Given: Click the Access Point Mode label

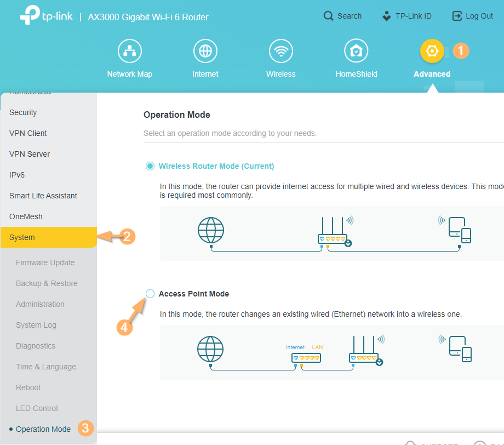Looking at the screenshot, I should pyautogui.click(x=194, y=294).
